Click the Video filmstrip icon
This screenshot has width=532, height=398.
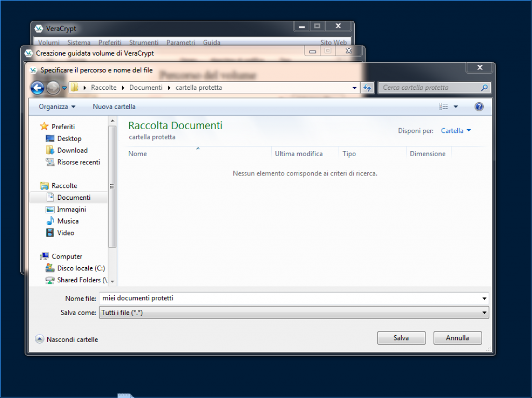[x=50, y=232]
